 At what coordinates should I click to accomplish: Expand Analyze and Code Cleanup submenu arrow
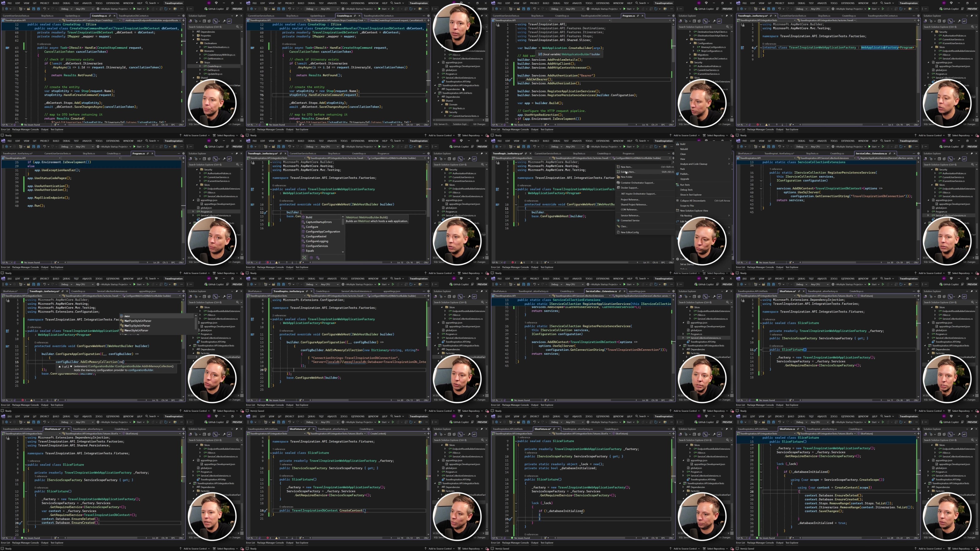tap(729, 164)
